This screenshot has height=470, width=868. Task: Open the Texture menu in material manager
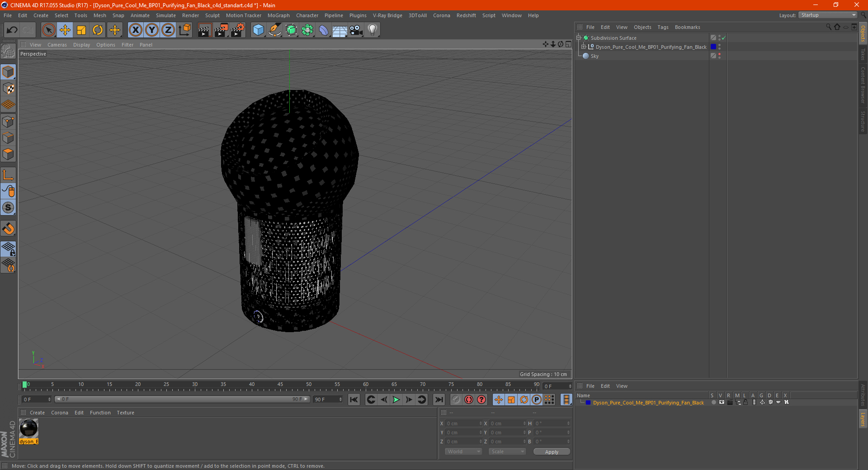pos(125,413)
